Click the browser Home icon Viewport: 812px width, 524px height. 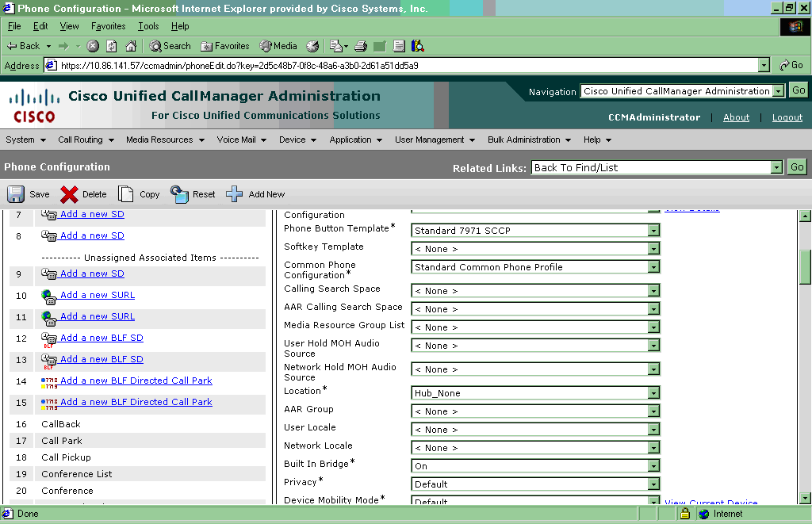click(131, 46)
